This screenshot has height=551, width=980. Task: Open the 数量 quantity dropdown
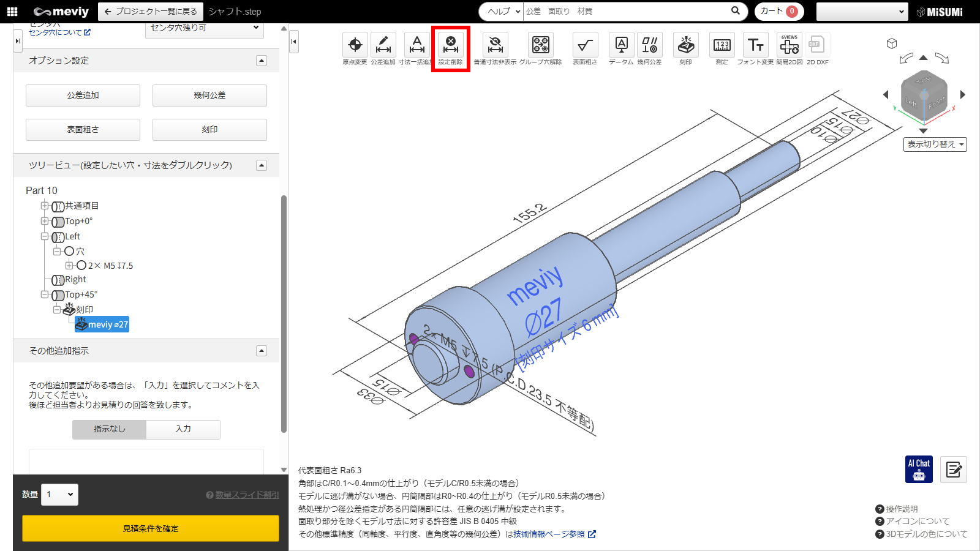[60, 495]
